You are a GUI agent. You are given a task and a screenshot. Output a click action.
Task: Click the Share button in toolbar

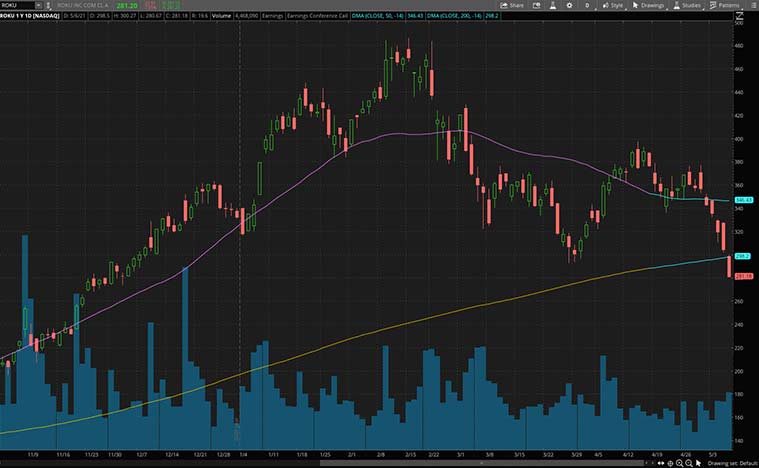tap(512, 5)
